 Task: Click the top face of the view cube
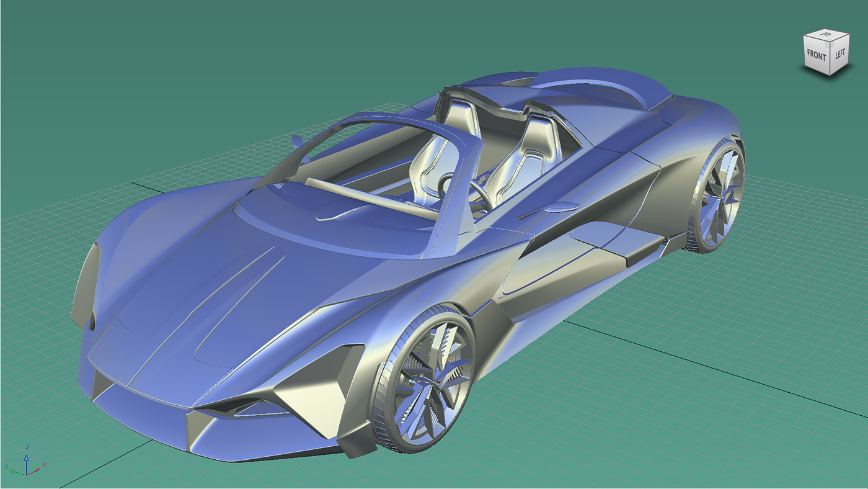click(x=827, y=34)
